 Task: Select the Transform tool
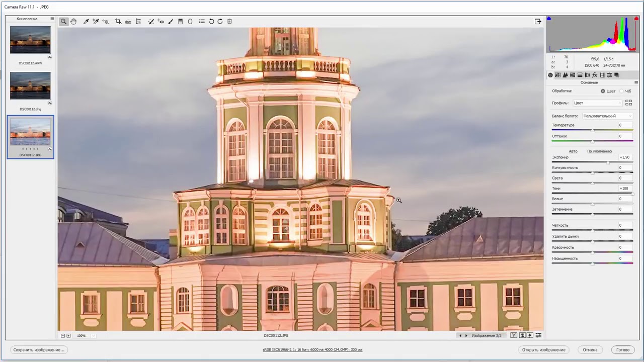click(x=138, y=22)
